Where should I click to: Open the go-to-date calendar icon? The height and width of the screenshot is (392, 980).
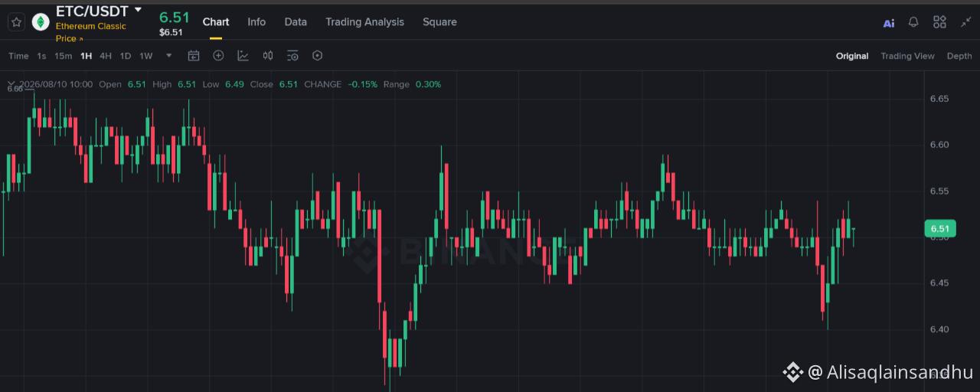point(194,56)
